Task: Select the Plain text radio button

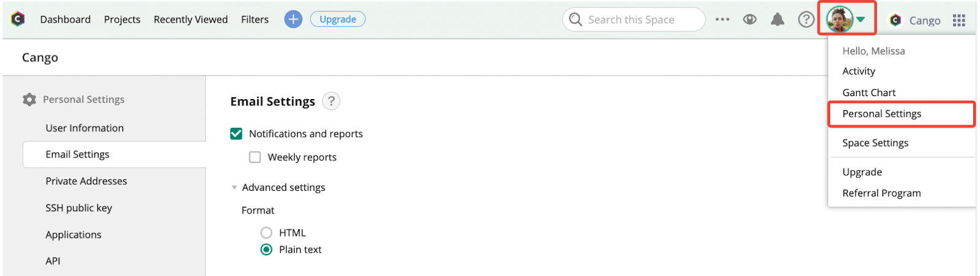Action: (x=266, y=250)
